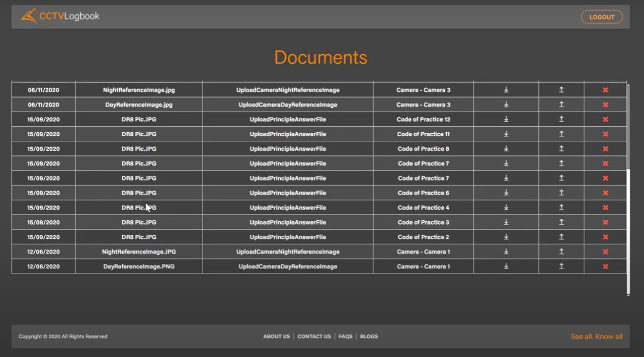Click the 'See all. Know all' footer tagline
The width and height of the screenshot is (644, 357).
(x=597, y=336)
